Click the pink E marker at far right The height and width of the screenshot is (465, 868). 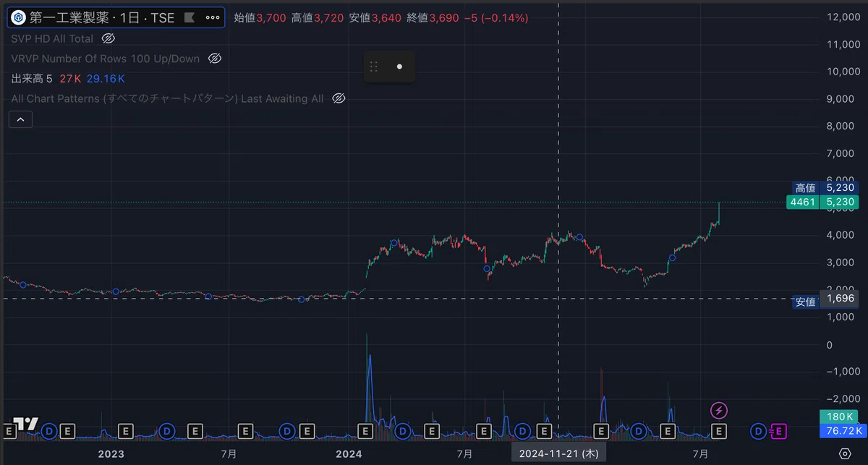pyautogui.click(x=778, y=432)
